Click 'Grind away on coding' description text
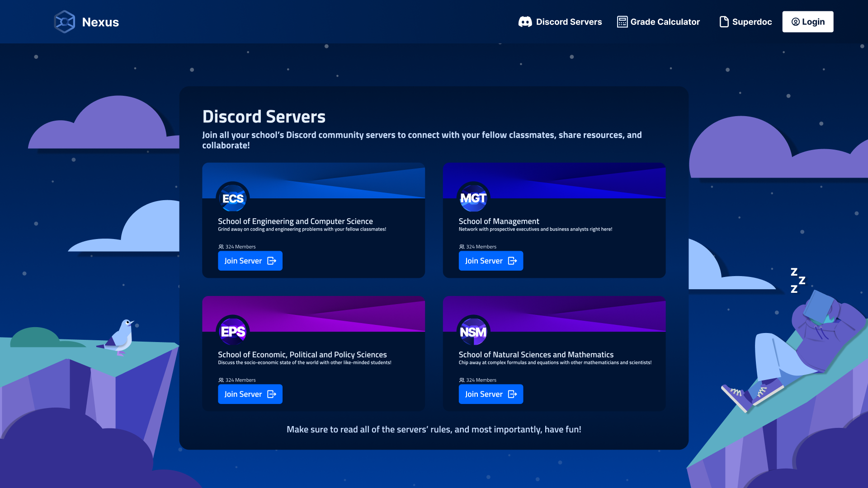868x488 pixels. point(302,229)
